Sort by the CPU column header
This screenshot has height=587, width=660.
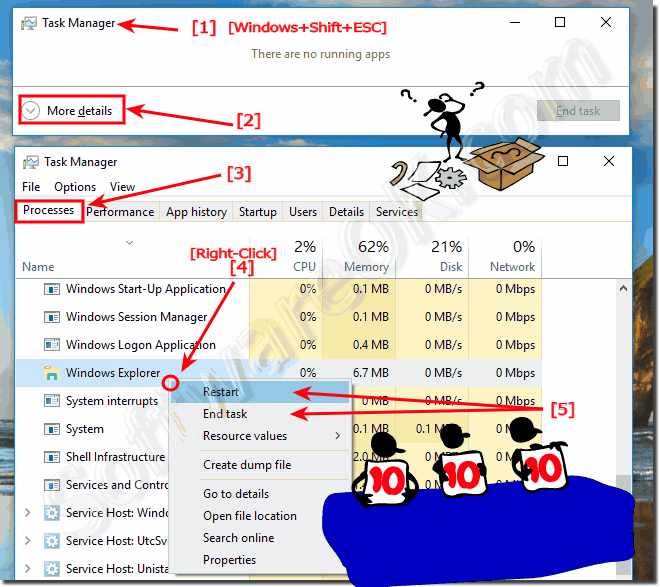304,267
